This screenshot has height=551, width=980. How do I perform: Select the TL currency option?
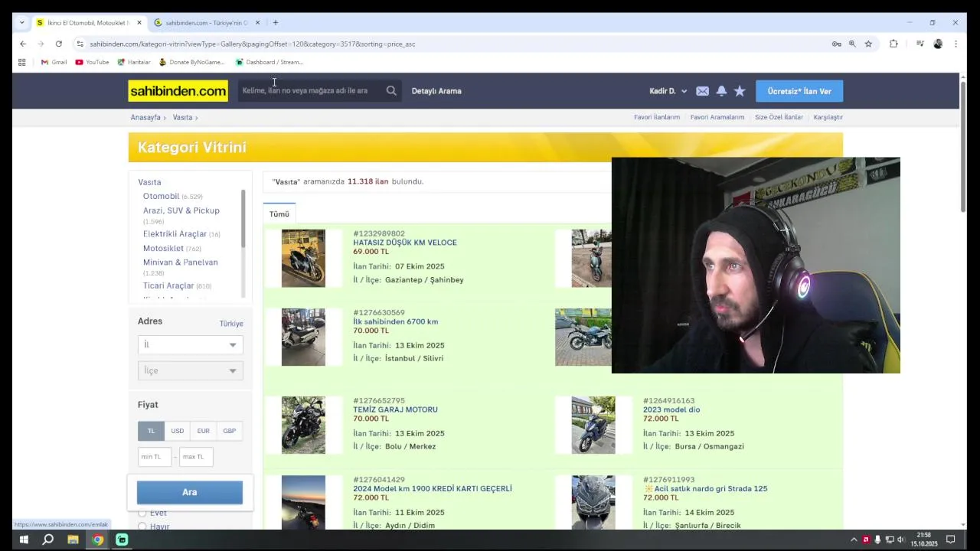[151, 431]
